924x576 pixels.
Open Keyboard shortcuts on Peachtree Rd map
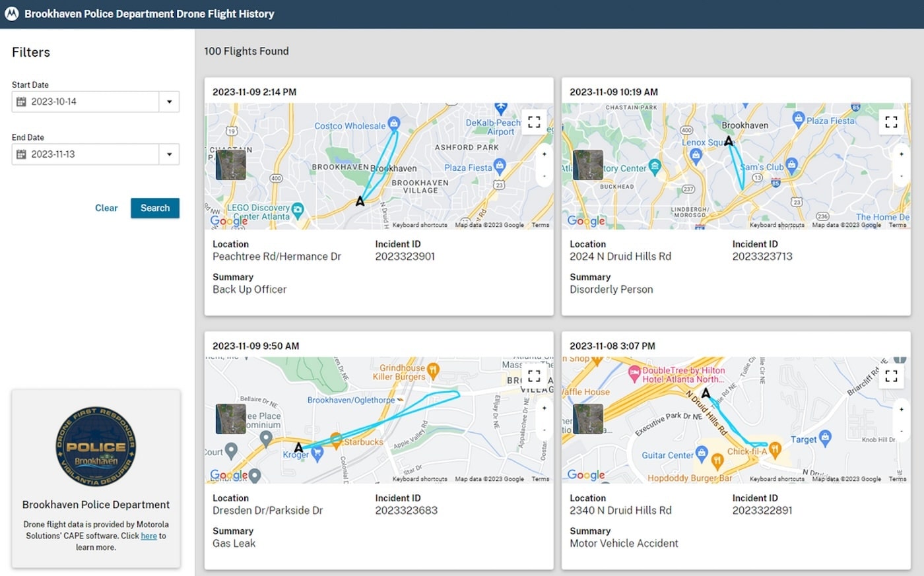point(420,225)
